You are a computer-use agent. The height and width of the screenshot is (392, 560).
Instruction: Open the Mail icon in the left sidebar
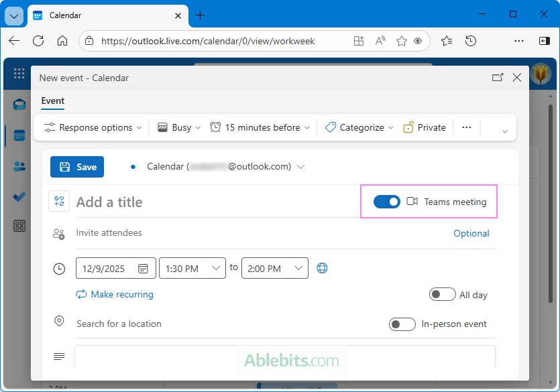(19, 104)
